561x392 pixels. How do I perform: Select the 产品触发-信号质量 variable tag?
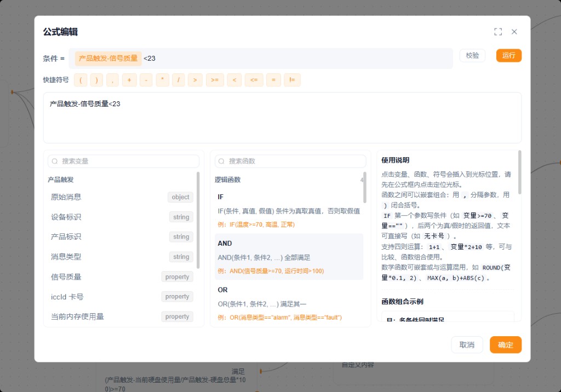108,58
